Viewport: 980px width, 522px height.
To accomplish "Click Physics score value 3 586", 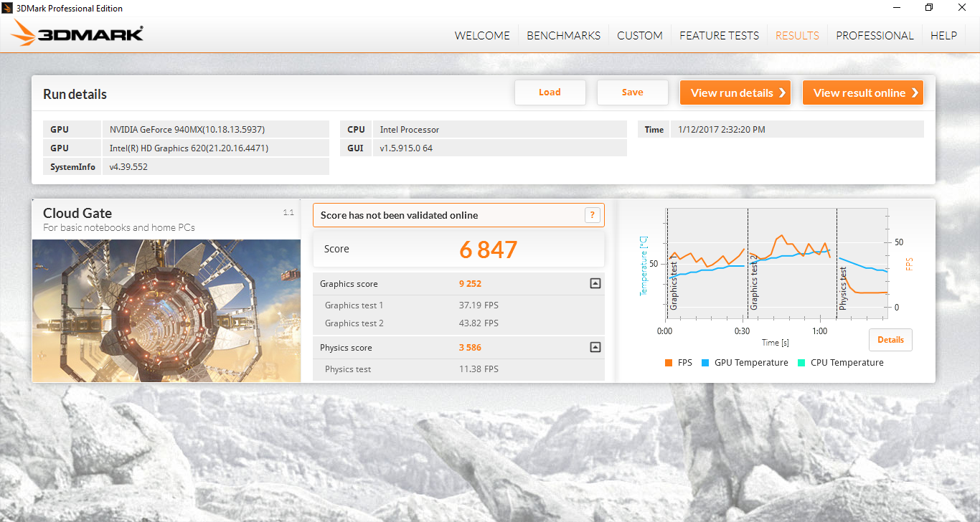I will click(470, 348).
